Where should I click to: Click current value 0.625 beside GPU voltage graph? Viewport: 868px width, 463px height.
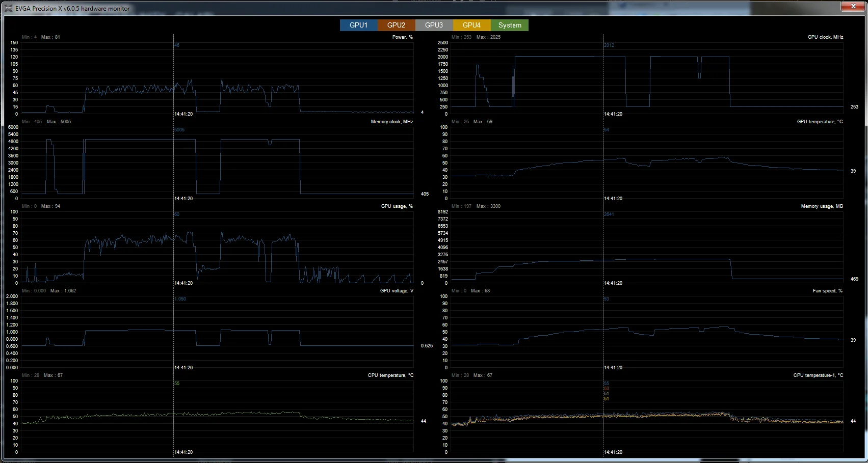tap(427, 346)
